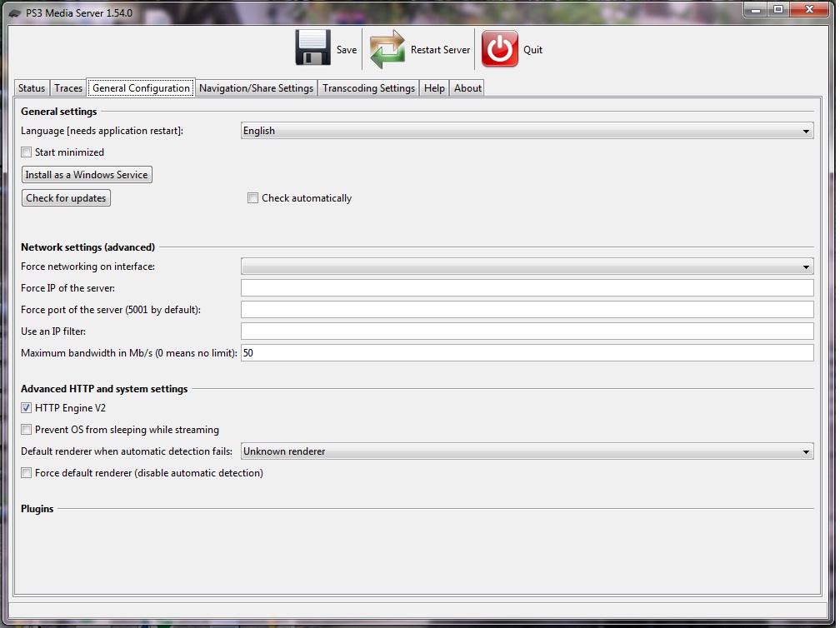This screenshot has height=628, width=840.
Task: Toggle Force default renderer checkbox
Action: pos(27,473)
